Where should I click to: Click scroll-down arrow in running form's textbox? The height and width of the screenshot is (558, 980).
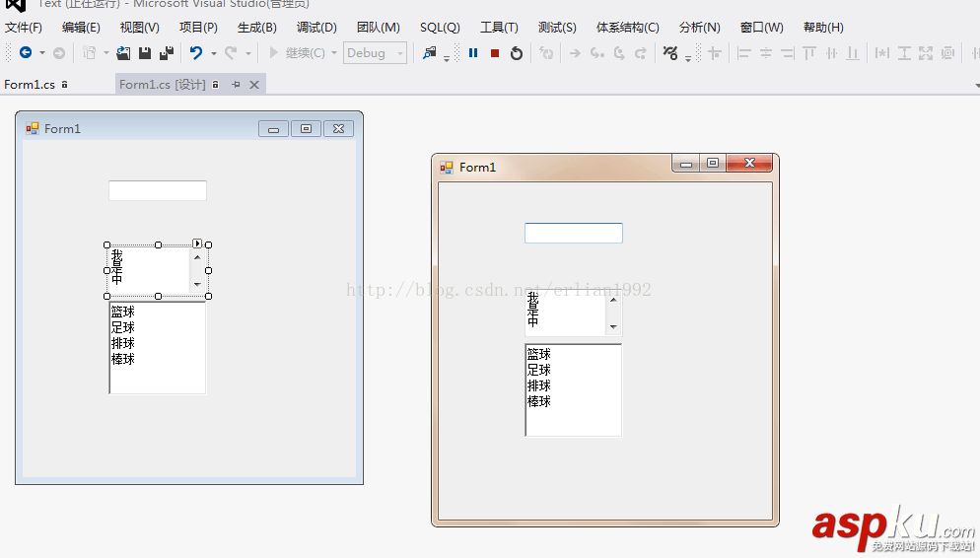point(613,326)
